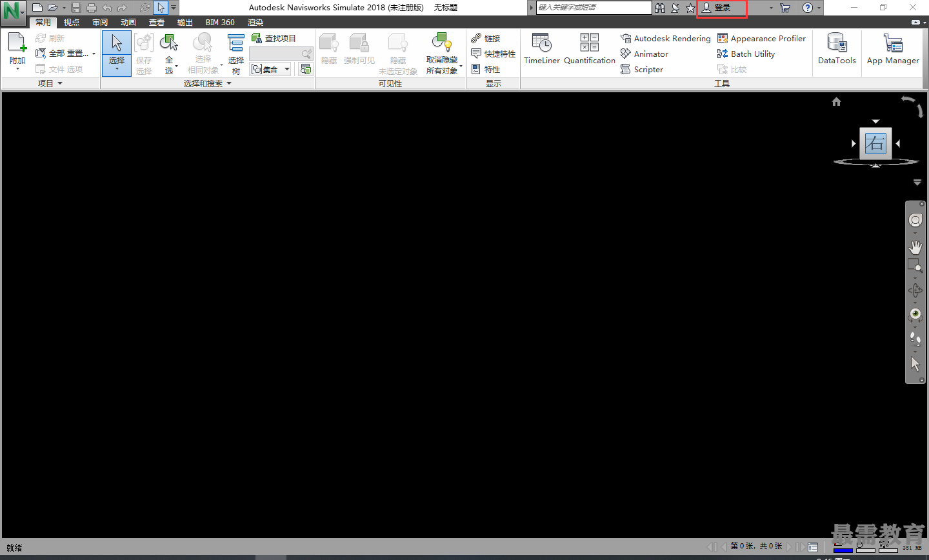Click the shopping cart Autodesk App Store icon
Screen dimensions: 929x560
point(785,8)
